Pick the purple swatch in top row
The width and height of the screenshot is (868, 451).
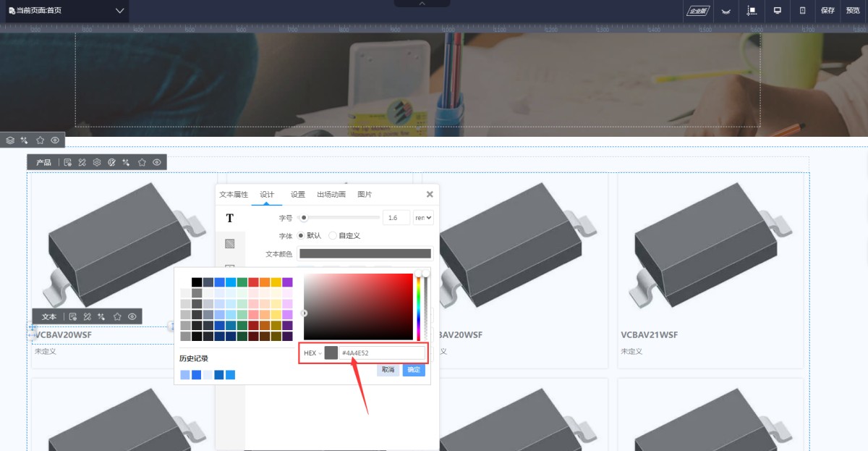pos(287,282)
